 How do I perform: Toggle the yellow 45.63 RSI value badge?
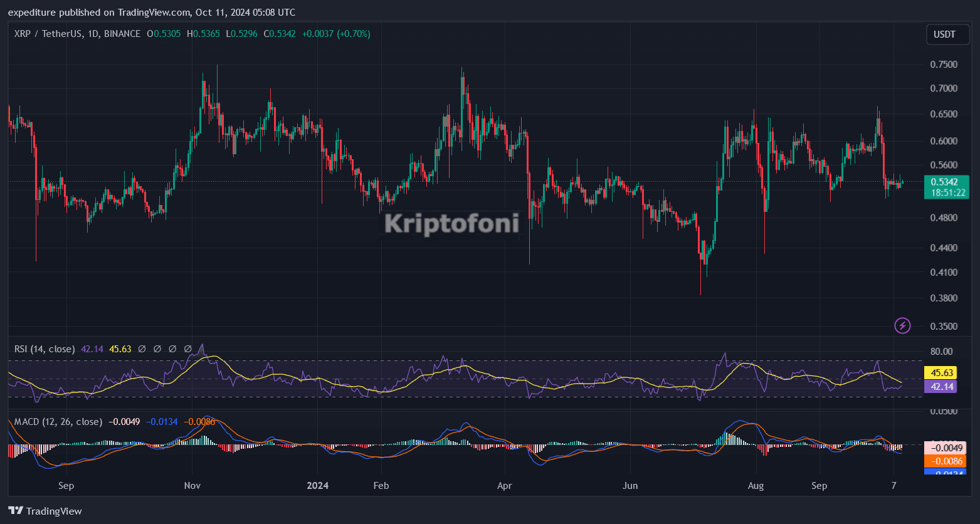940,372
